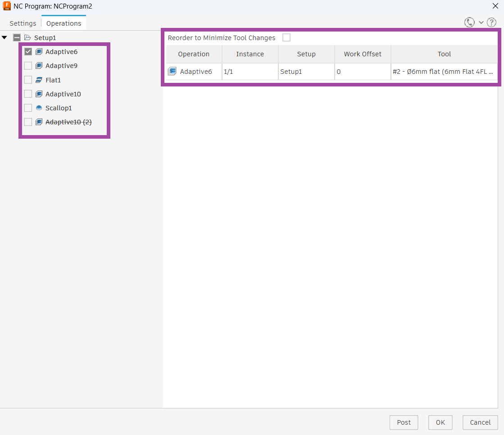Open dropdown arrow beside phone icon
The height and width of the screenshot is (435, 504).
coord(481,23)
